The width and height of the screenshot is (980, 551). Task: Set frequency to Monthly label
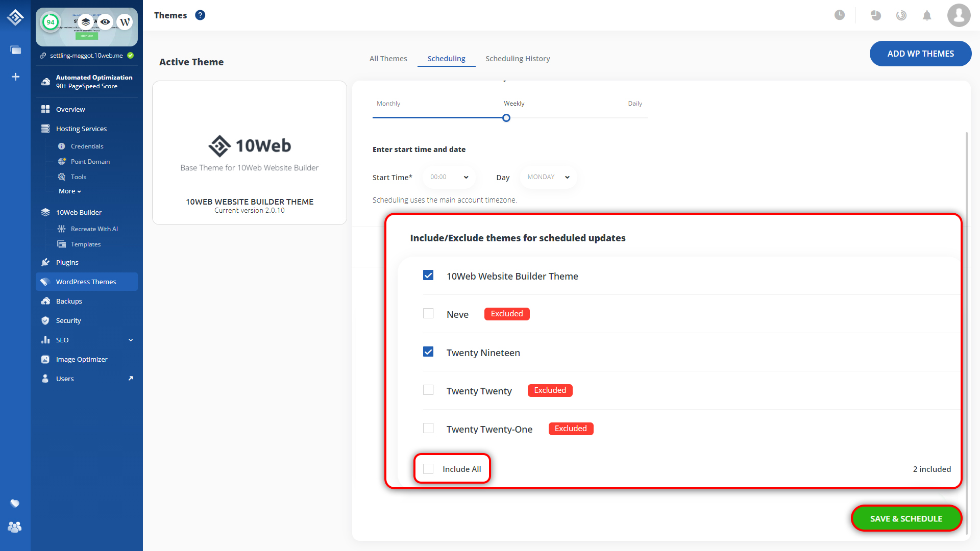click(x=388, y=104)
